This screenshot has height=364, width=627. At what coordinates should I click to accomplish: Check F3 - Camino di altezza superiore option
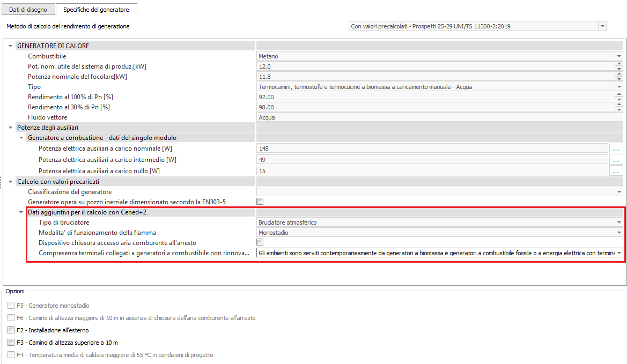[x=11, y=343]
